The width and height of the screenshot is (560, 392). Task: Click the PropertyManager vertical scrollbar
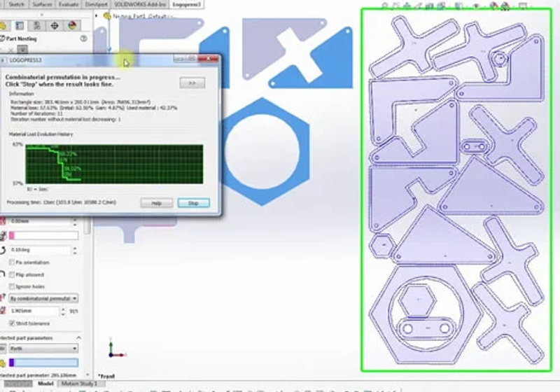click(x=87, y=227)
